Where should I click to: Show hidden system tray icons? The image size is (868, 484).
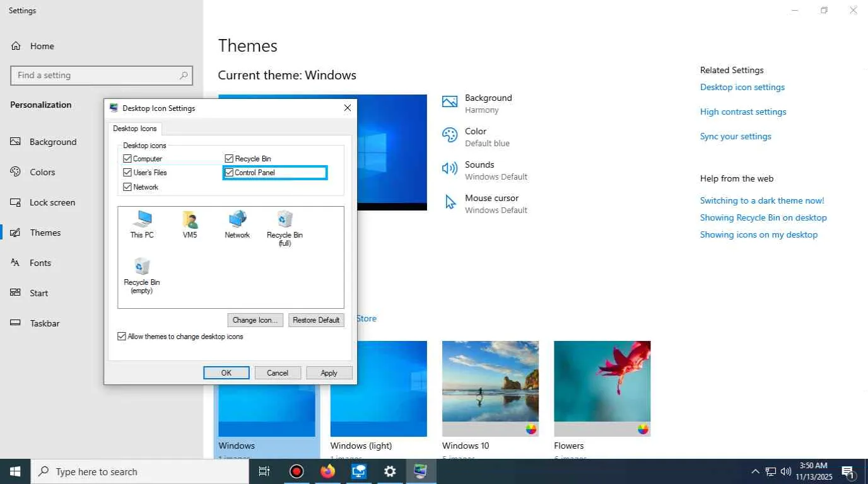click(755, 471)
